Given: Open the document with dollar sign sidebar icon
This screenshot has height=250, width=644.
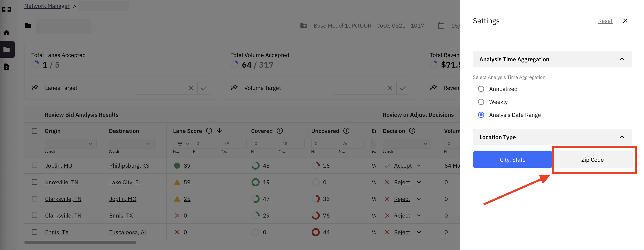Looking at the screenshot, I should (7, 66).
